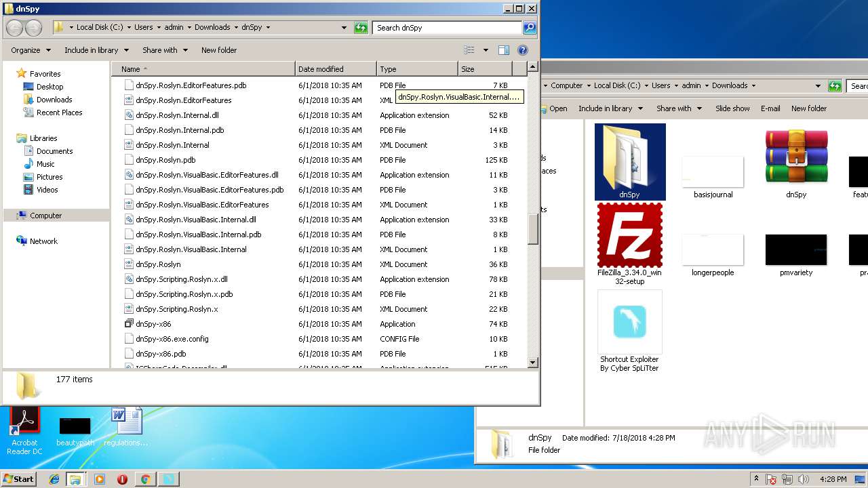
Task: Click the refresh button beside the dnSpy address bar
Action: tap(361, 28)
